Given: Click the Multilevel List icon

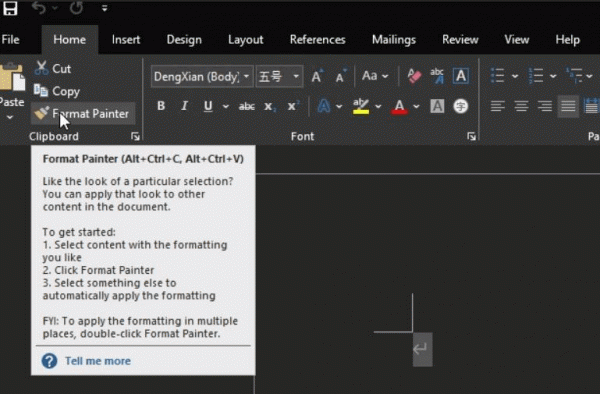Looking at the screenshot, I should pos(574,76).
